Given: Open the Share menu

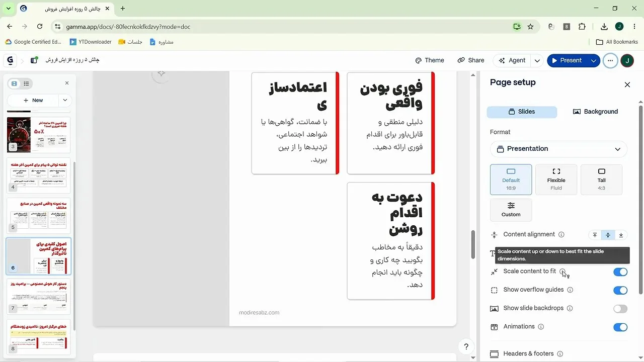Looking at the screenshot, I should pos(471,60).
